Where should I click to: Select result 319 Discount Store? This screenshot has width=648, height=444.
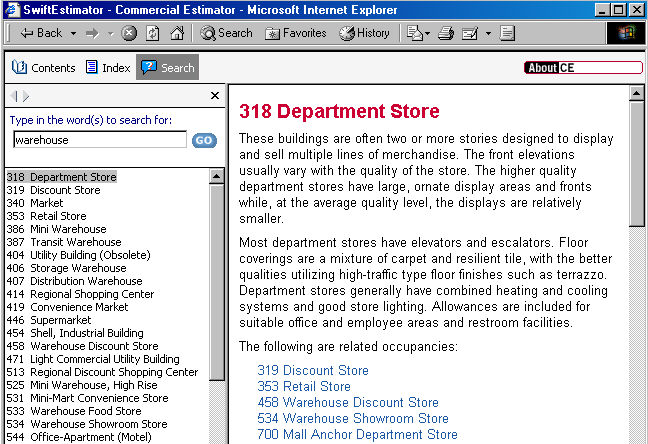pos(53,190)
